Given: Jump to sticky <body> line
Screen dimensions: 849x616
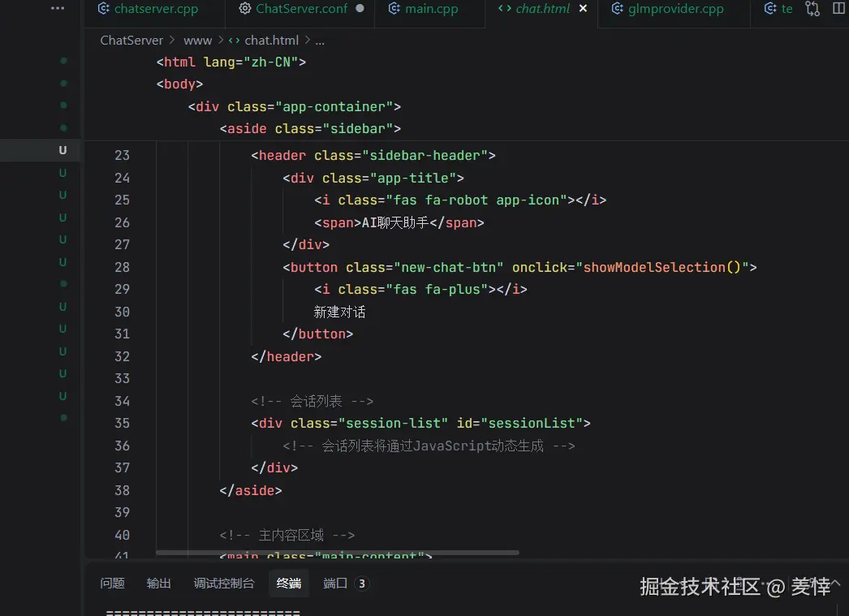Looking at the screenshot, I should coord(179,84).
